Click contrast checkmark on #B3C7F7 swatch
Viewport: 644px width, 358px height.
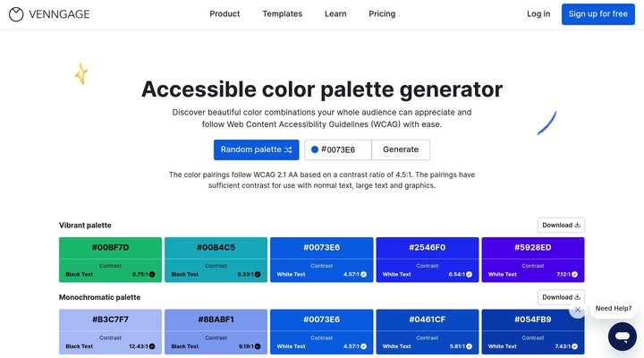click(x=152, y=346)
